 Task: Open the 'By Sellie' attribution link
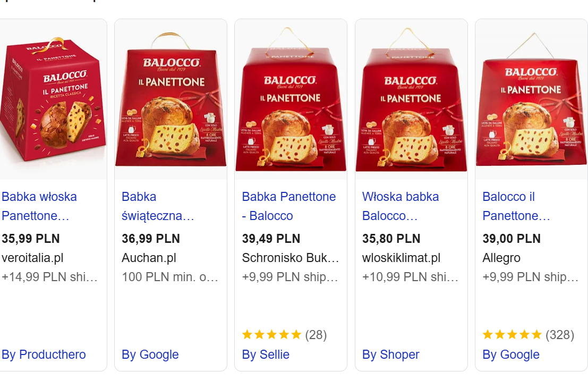[x=266, y=354]
